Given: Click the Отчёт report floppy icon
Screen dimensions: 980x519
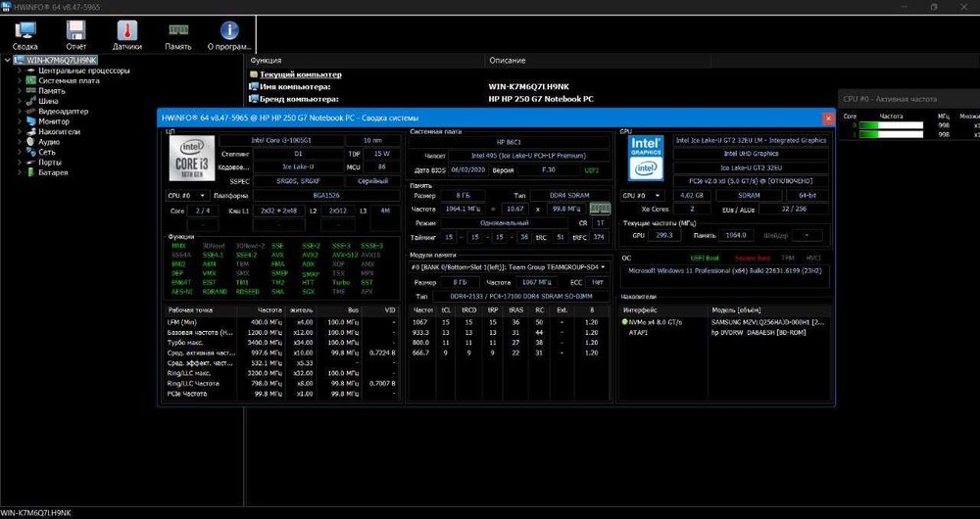Looking at the screenshot, I should pos(75,35).
